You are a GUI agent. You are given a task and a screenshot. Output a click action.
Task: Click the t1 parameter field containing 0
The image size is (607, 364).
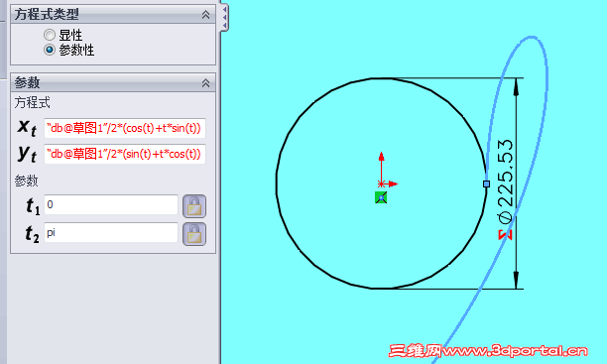click(x=111, y=204)
